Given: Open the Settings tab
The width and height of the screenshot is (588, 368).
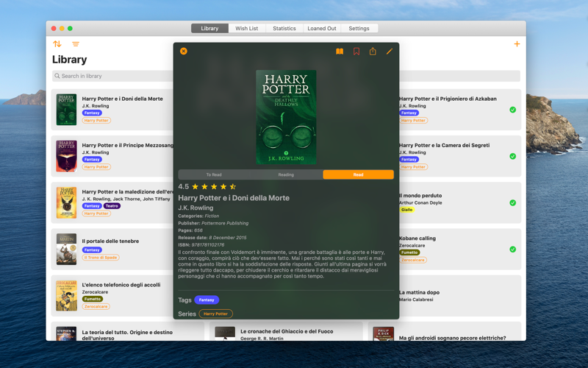Looking at the screenshot, I should coord(359,28).
